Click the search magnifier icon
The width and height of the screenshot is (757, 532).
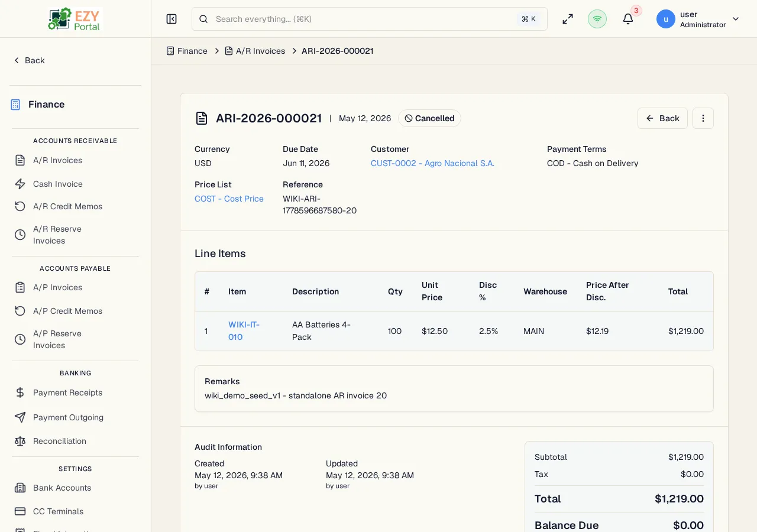pos(203,19)
